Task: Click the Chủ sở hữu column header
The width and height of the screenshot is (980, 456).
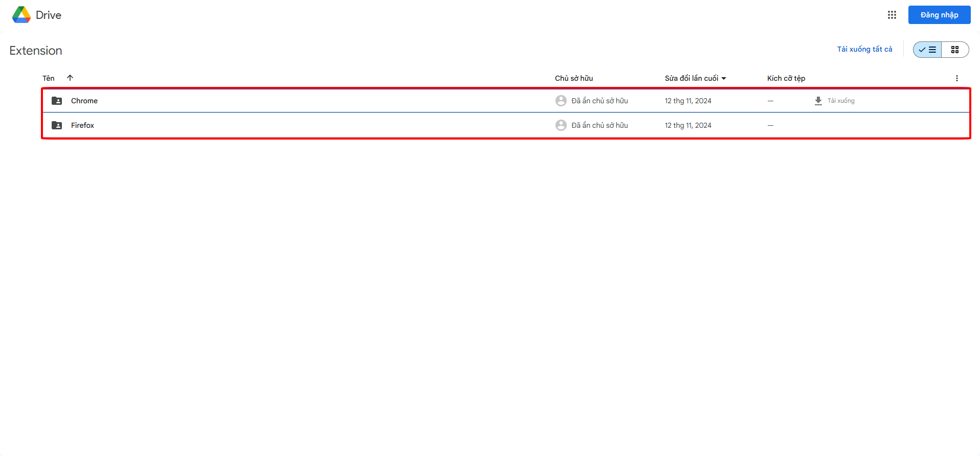Action: click(x=574, y=78)
